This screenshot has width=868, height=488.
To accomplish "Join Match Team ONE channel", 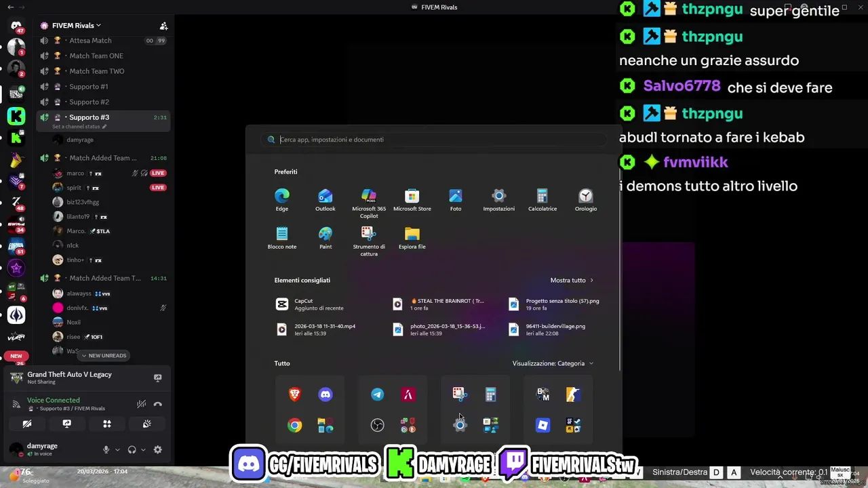I will [103, 56].
